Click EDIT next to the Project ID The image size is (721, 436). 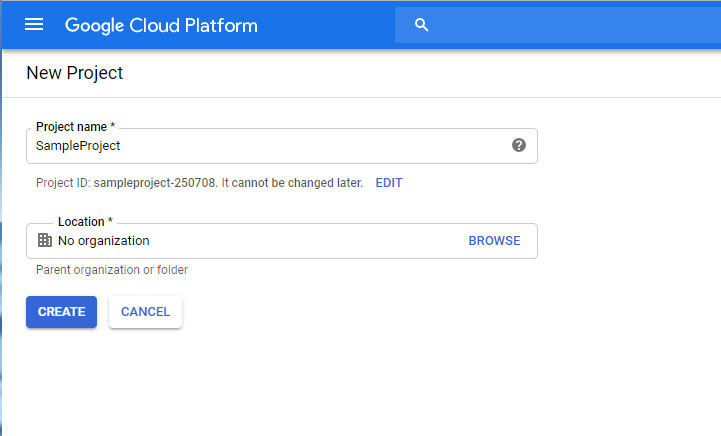point(389,183)
